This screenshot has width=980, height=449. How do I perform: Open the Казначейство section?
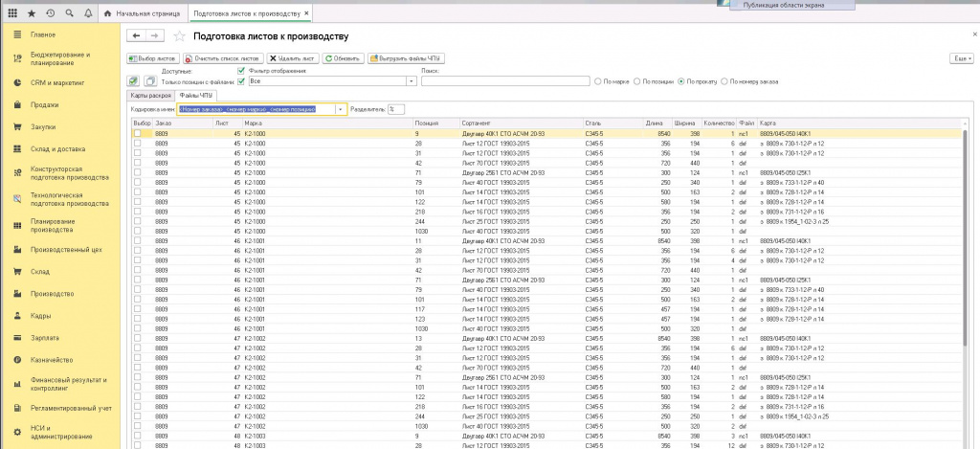coord(52,360)
